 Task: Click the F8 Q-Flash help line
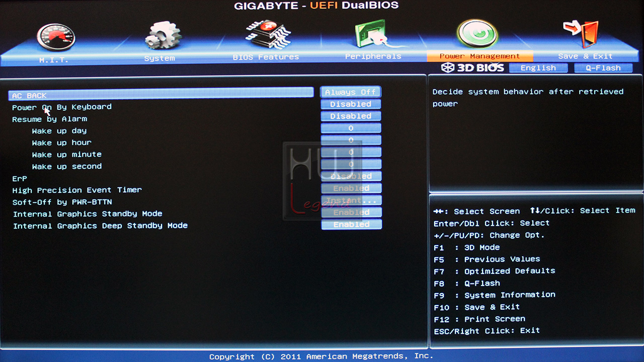[x=466, y=283]
